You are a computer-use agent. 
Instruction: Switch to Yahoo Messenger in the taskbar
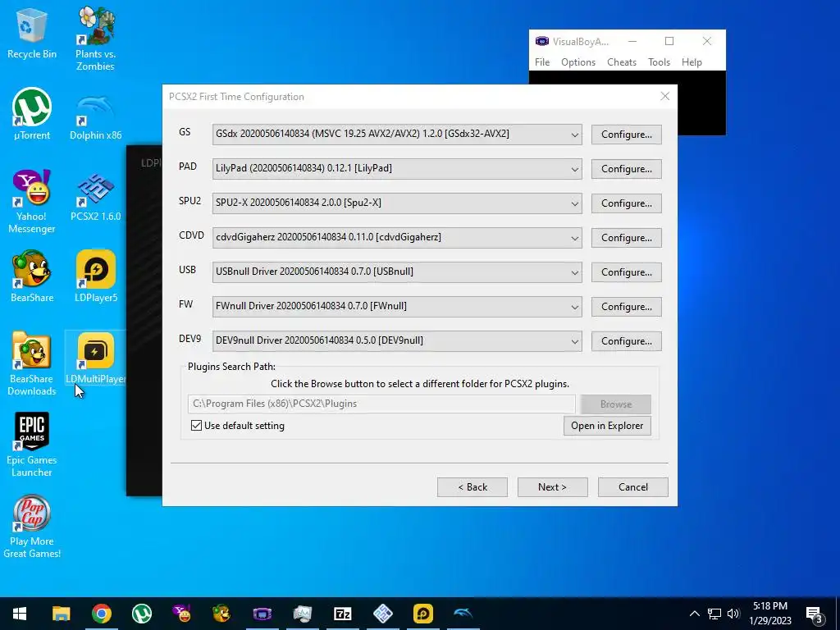181,614
